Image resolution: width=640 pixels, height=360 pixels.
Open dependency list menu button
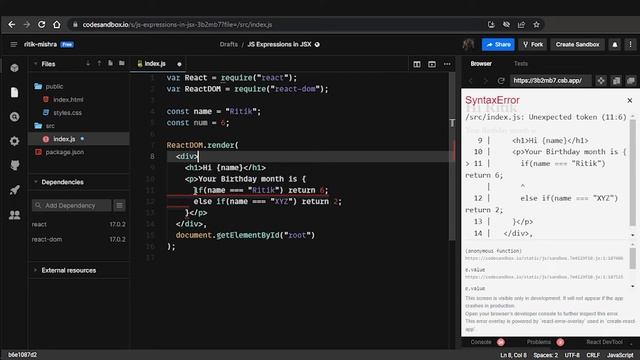coord(120,205)
